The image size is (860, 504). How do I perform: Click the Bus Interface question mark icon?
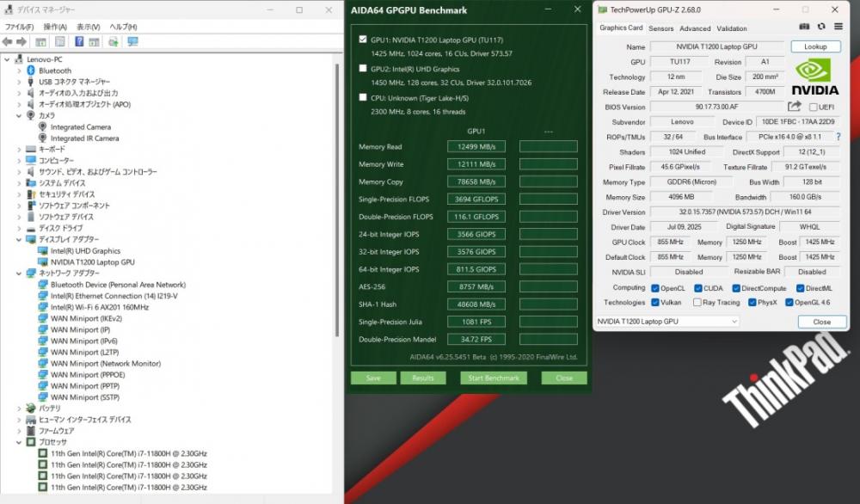838,137
